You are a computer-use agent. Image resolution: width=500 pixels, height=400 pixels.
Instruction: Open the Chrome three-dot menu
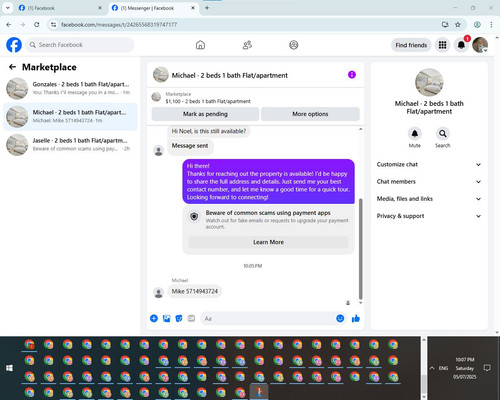(x=491, y=24)
